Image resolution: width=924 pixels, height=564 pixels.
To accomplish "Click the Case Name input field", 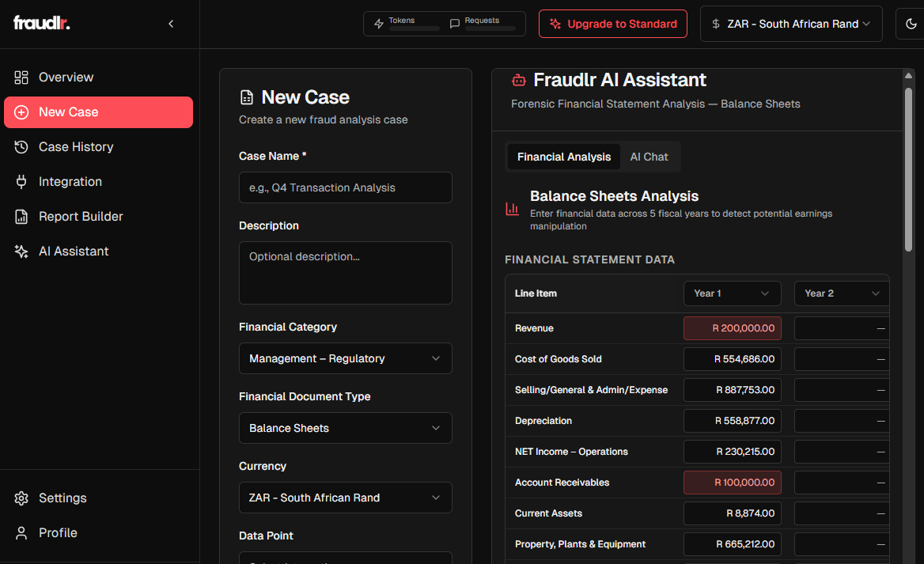I will [346, 187].
